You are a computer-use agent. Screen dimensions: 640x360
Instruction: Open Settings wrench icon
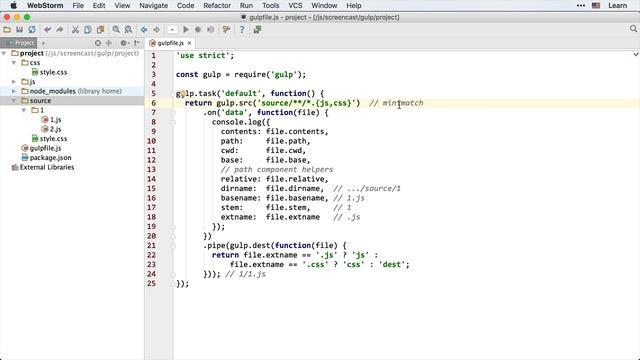point(226,29)
